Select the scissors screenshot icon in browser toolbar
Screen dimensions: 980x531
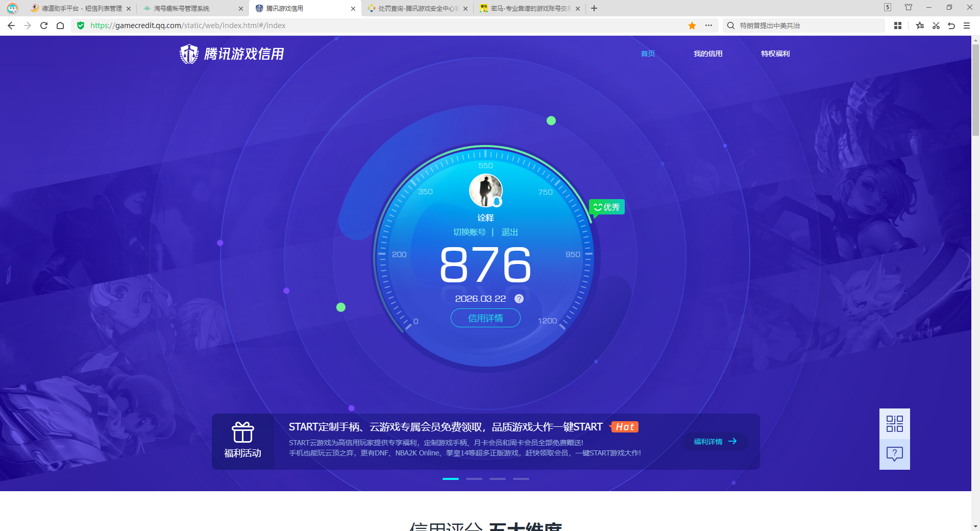point(936,26)
